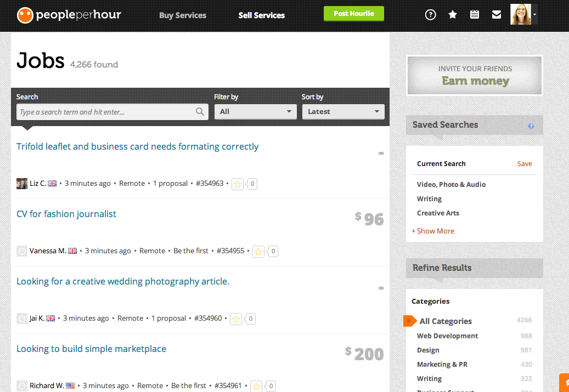Open favourites star icon in header
Screen dimensions: 569x392
[453, 14]
